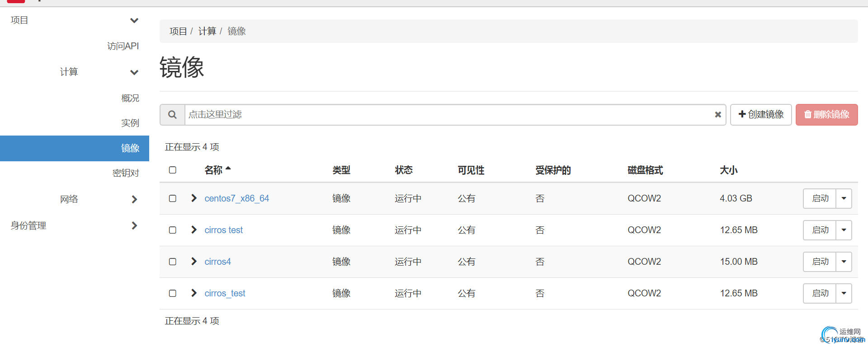868x347 pixels.
Task: Click 镜像 type in centos7_x86_64 row
Action: pos(341,198)
